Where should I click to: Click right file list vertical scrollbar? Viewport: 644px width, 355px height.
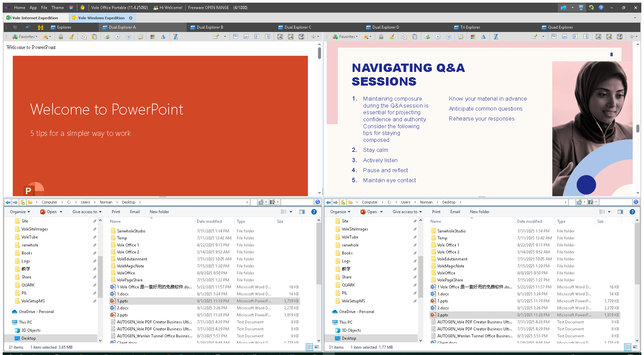point(637,254)
